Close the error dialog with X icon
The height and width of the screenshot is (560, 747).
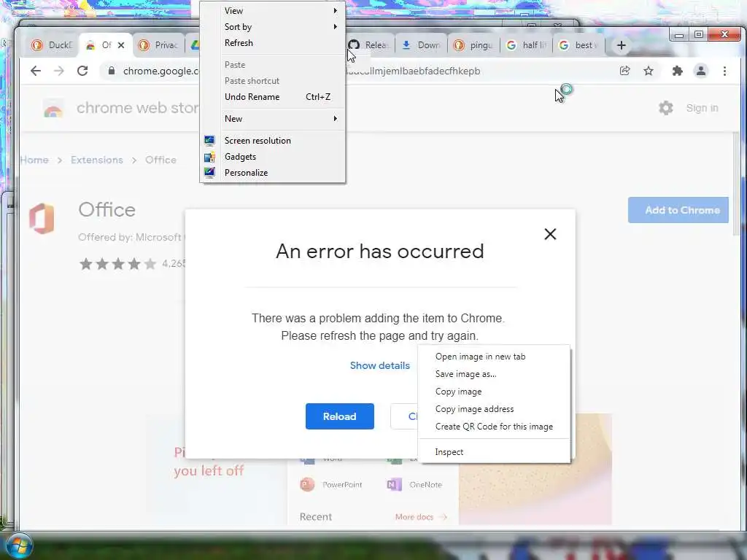pyautogui.click(x=550, y=234)
